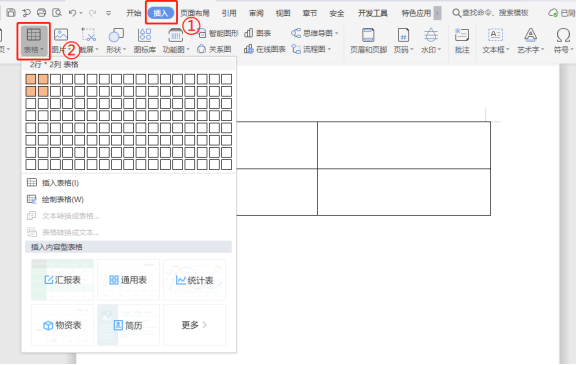Expand the 水印 watermark dropdown
Image resolution: width=576 pixels, height=365 pixels.
(x=439, y=49)
